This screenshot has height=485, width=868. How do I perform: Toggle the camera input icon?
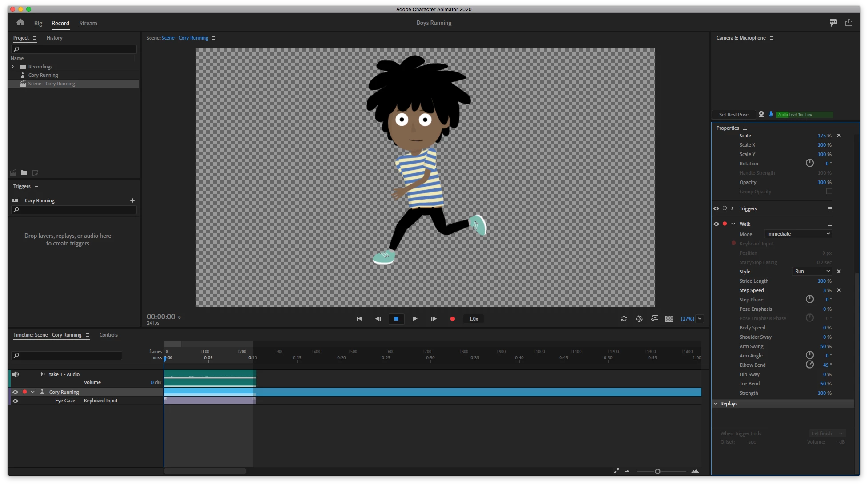[761, 115]
